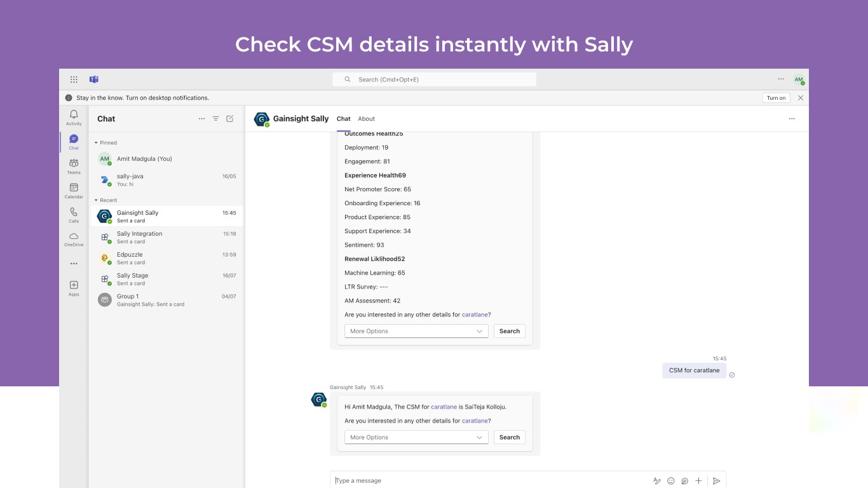The width and height of the screenshot is (868, 488).
Task: Click the Type a message field
Action: click(x=489, y=481)
